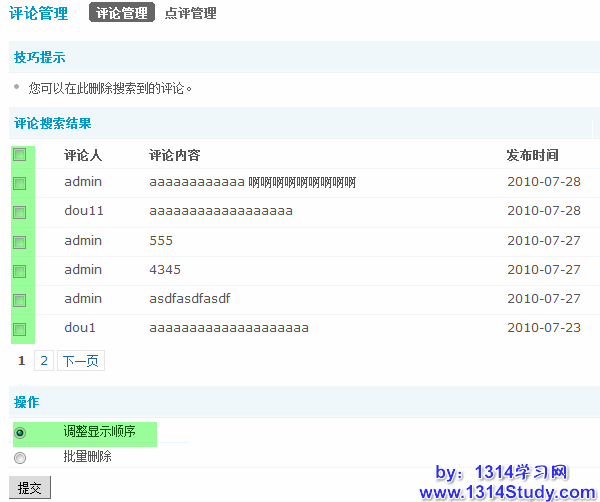Choose the 调整显示顺序 radio option

(x=20, y=433)
